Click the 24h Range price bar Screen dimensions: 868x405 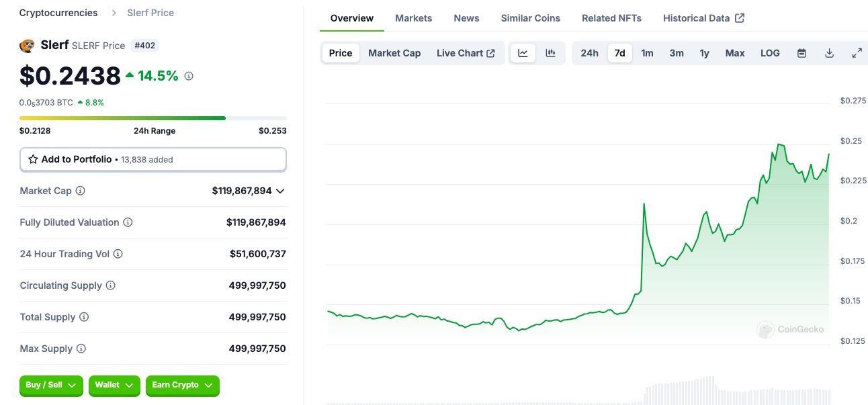coord(153,118)
